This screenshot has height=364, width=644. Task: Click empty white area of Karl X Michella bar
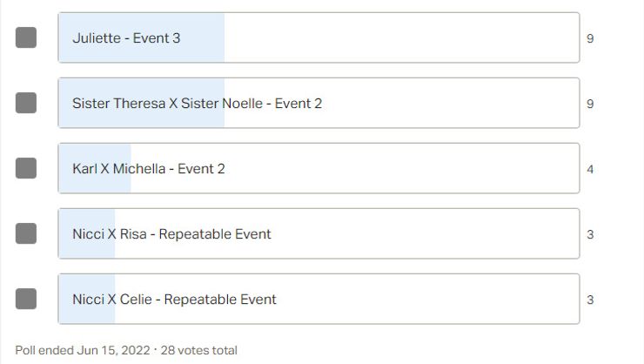click(400, 169)
